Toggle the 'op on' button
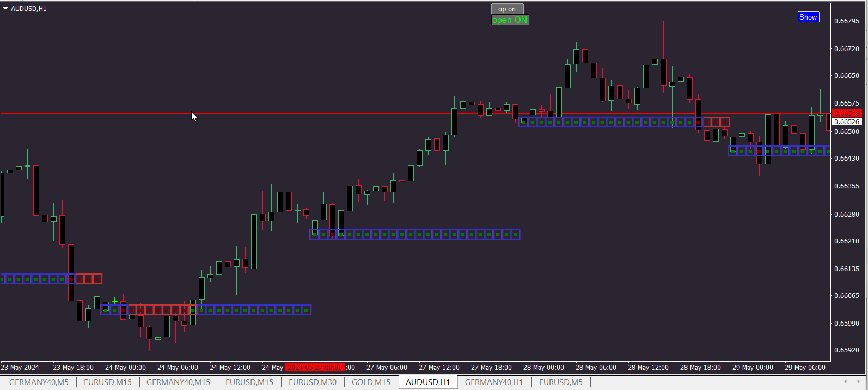868x390 pixels. coord(507,9)
